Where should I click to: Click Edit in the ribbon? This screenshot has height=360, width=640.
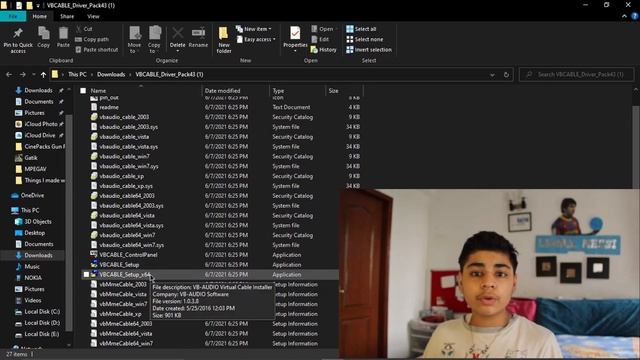point(320,39)
